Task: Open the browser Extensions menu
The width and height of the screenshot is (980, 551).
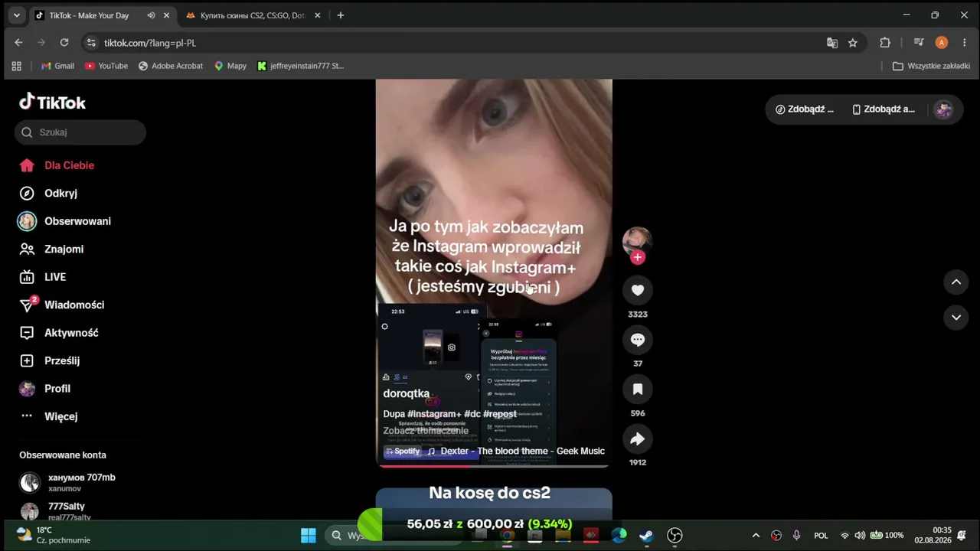Action: (x=885, y=43)
